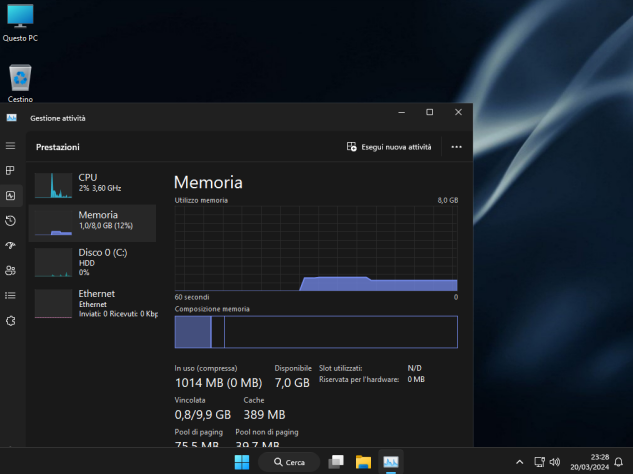
Task: Open the Startup apps icon
Action: coord(10,245)
